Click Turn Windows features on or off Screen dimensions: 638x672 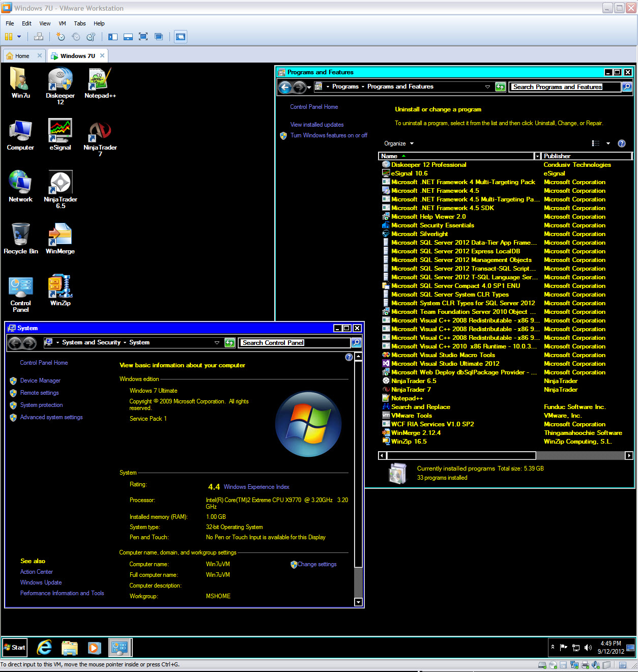pos(329,135)
